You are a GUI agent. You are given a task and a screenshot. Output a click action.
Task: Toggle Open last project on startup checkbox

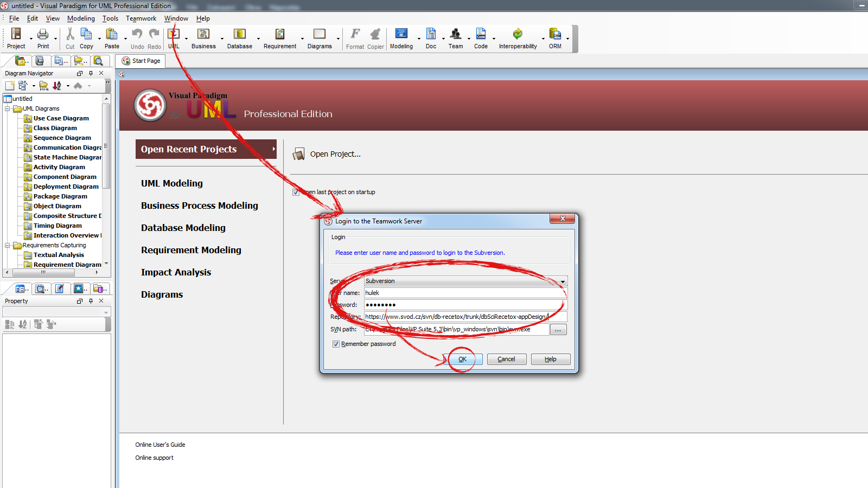(x=296, y=192)
